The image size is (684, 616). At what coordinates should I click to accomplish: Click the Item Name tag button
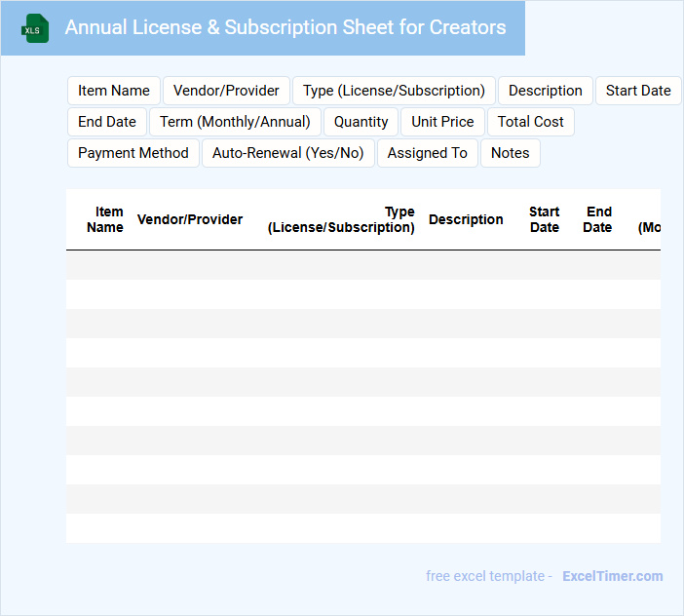coord(114,91)
